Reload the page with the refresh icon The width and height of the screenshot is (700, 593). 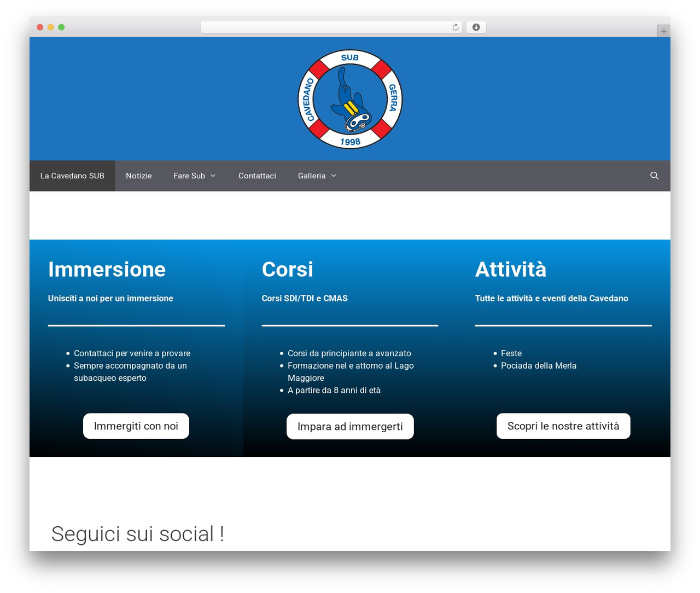coord(456,27)
